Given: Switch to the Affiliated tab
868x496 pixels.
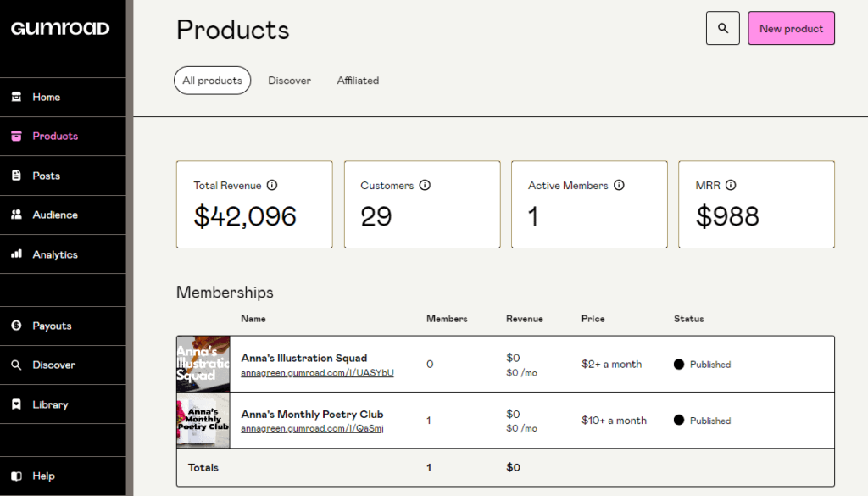Looking at the screenshot, I should click(358, 81).
